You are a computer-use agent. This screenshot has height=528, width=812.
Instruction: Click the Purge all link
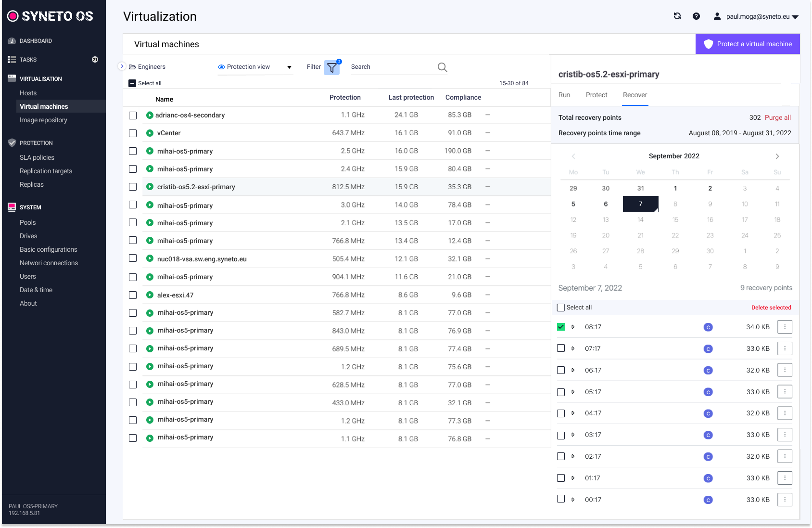(777, 118)
